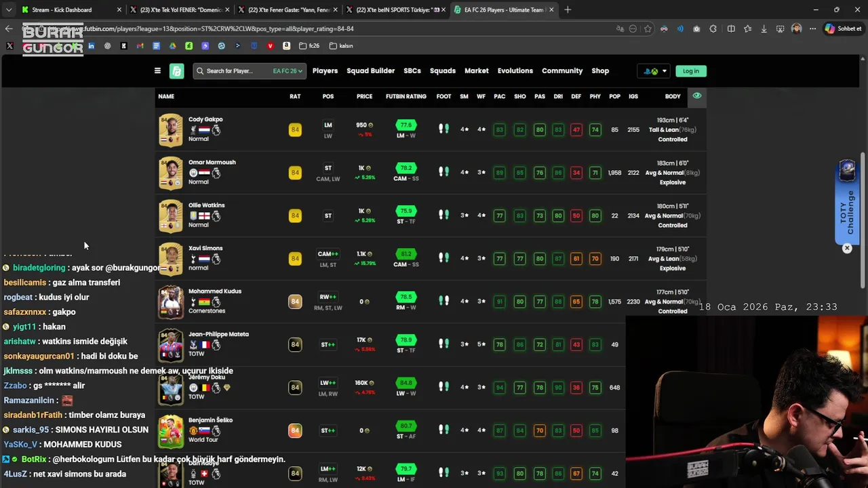Open the Futbin hamburger menu
Viewport: 868px width, 488px height.
coord(157,70)
